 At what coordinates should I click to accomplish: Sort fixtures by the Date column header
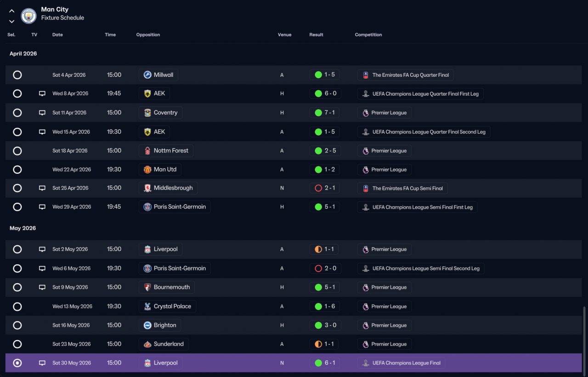57,35
